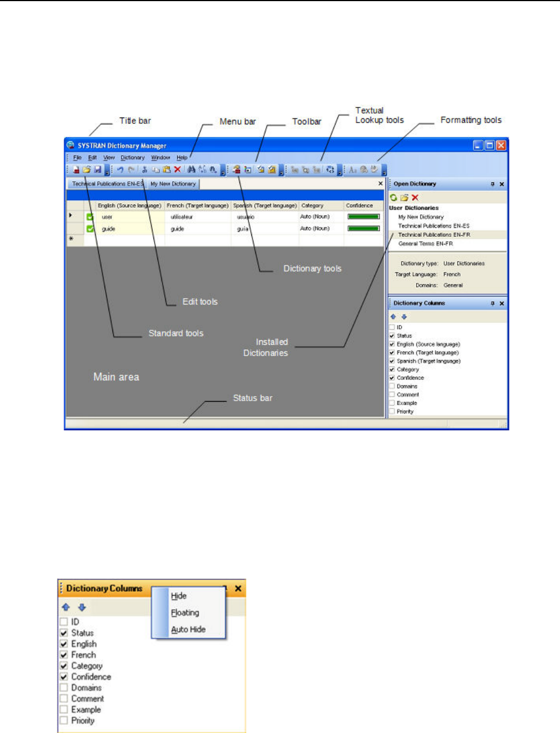Close the Open Dictionary panel with its X

click(x=502, y=184)
